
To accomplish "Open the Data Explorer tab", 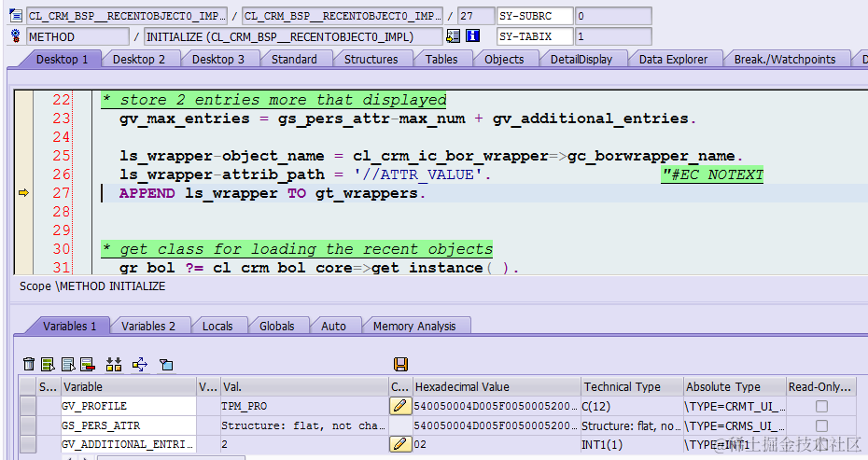I will (673, 59).
